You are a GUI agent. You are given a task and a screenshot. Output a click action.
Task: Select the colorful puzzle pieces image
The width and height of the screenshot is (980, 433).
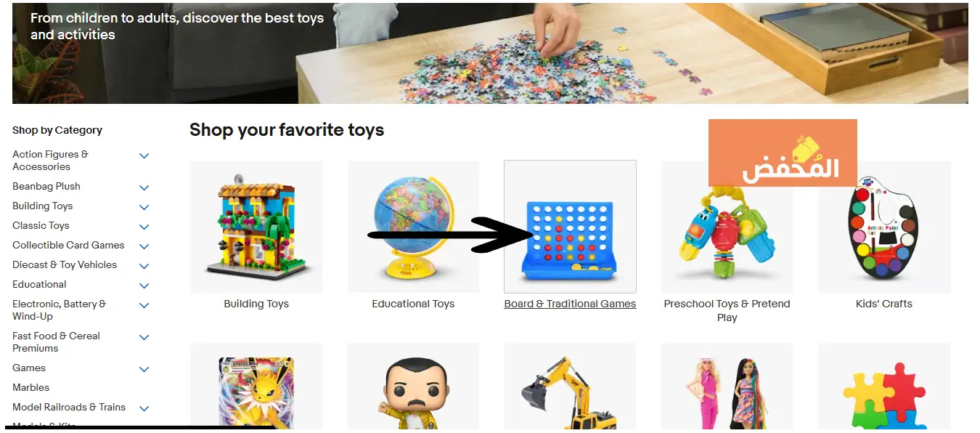coord(884,388)
